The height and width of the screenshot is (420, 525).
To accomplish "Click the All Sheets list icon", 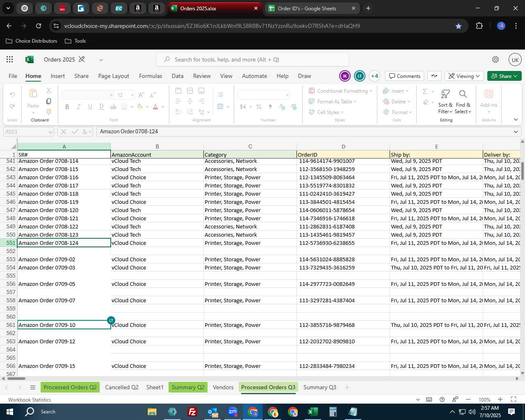I will [33, 387].
